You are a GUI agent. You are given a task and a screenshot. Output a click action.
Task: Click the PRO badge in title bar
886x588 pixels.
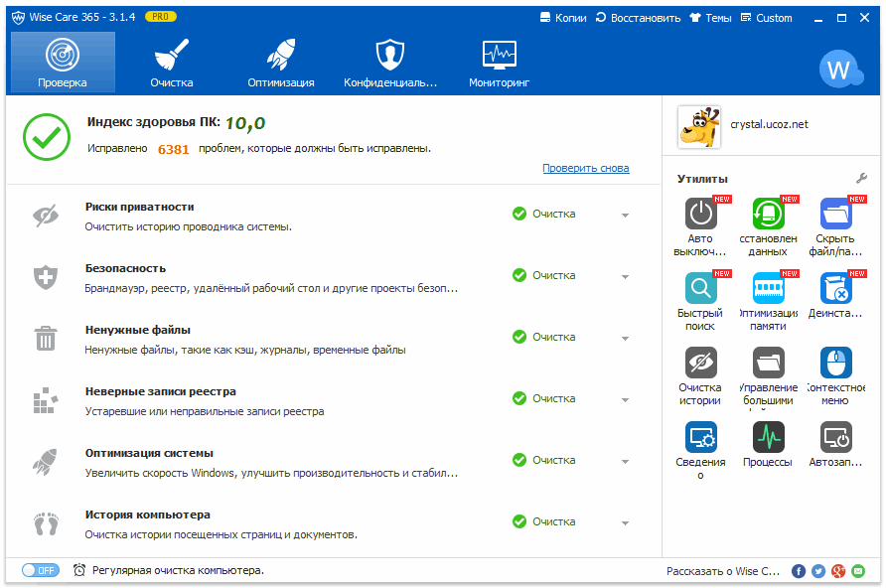tap(161, 16)
